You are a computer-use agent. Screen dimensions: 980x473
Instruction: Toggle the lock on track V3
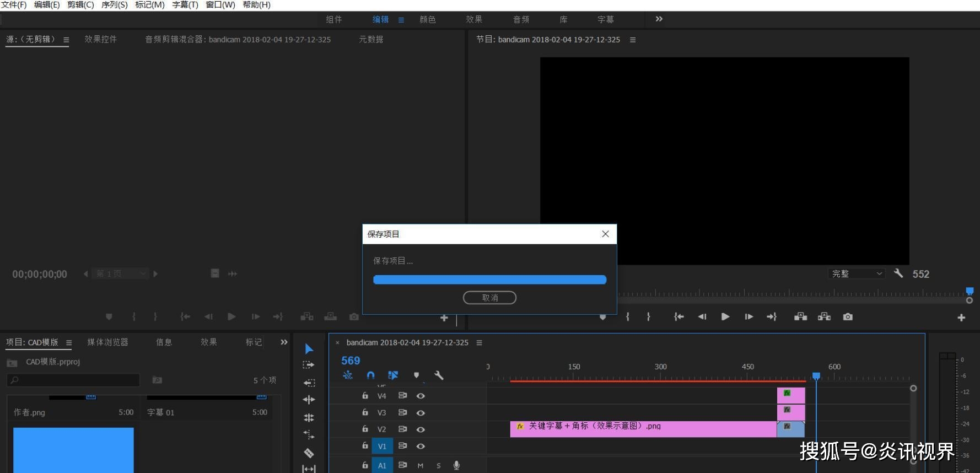[365, 412]
